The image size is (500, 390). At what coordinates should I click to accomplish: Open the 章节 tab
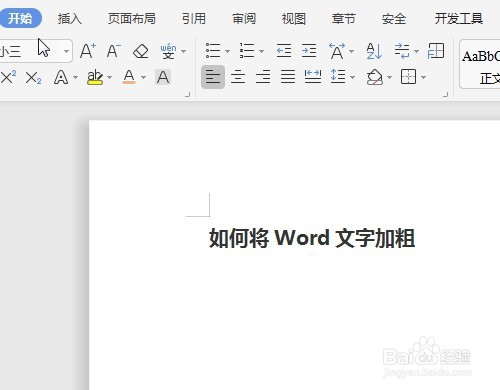click(x=344, y=19)
